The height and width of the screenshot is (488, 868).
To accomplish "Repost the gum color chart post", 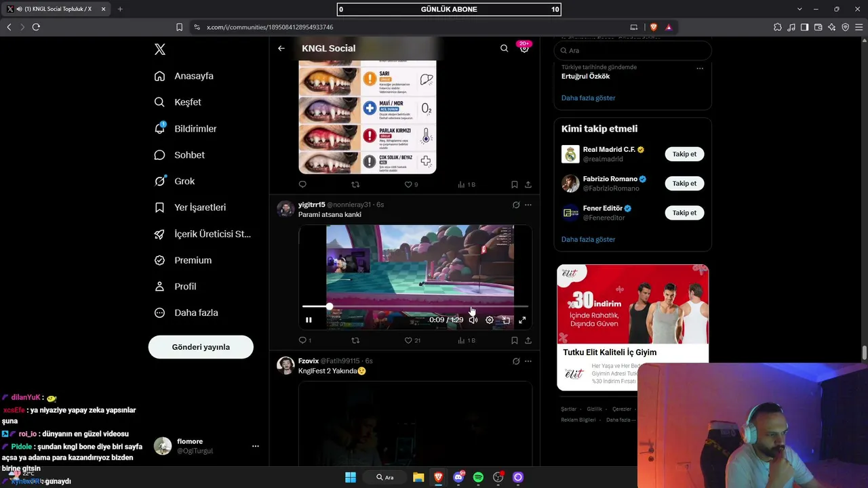I will pyautogui.click(x=355, y=184).
